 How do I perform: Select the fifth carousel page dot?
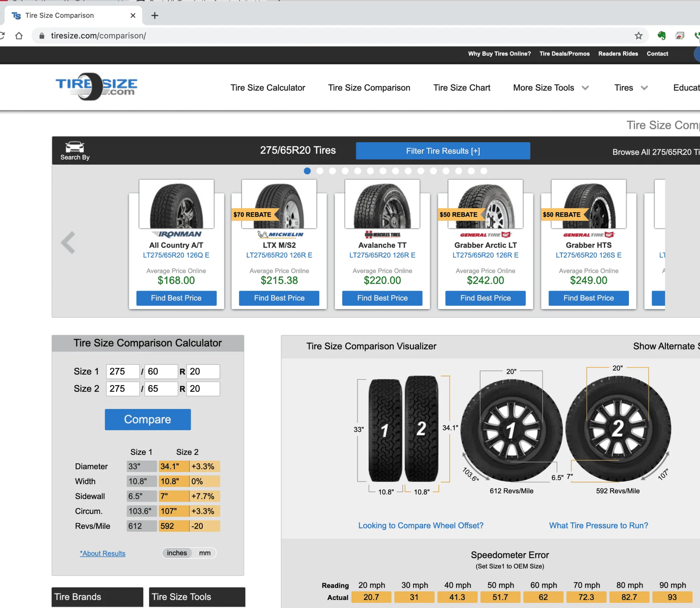point(358,171)
